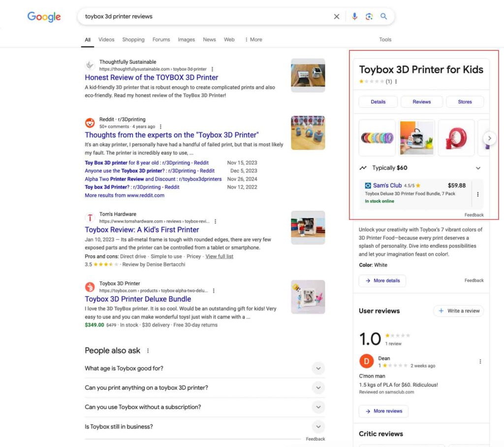Open options menu for Thoughtfully Sustainable result
504x447 pixels.
(213, 69)
